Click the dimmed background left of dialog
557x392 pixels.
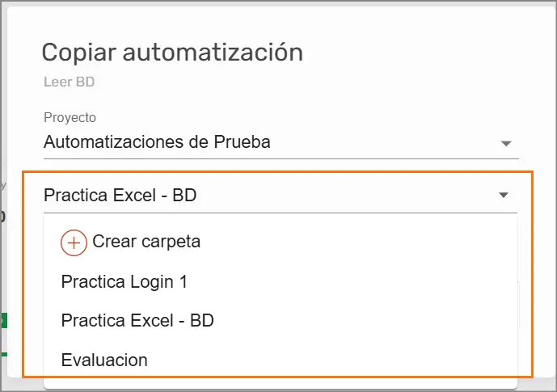pos(3,121)
